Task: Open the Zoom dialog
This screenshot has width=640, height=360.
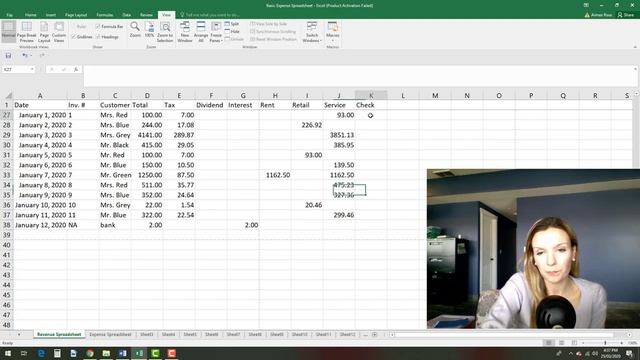Action: tap(135, 30)
